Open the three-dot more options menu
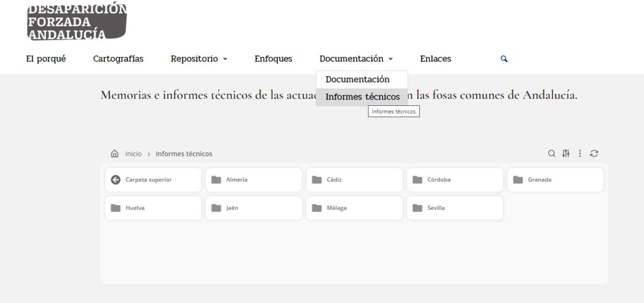644x303 pixels. [580, 154]
